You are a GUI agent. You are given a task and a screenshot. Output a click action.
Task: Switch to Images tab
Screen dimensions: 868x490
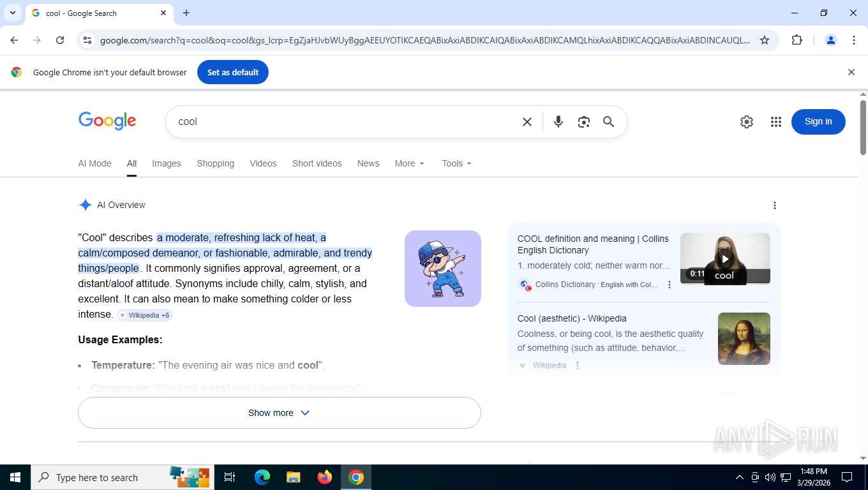tap(167, 163)
